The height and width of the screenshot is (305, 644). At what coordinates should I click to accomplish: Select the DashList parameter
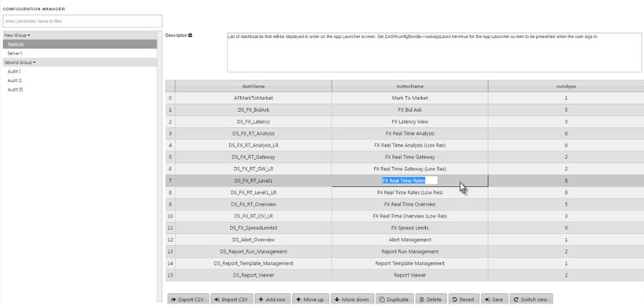[x=80, y=44]
